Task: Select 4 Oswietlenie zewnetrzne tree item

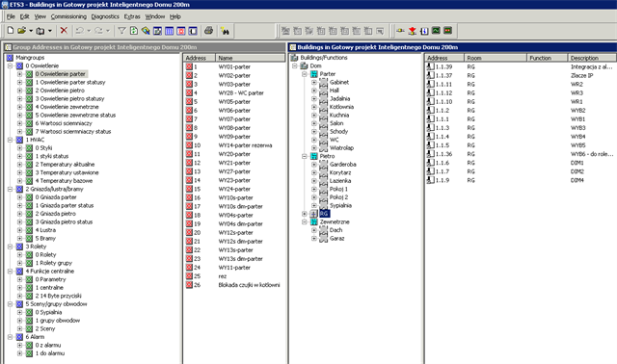Action: (x=67, y=107)
